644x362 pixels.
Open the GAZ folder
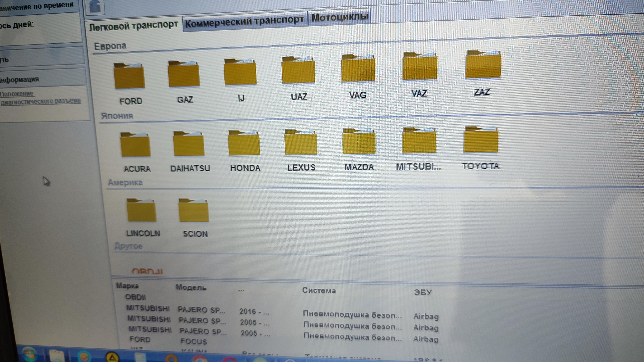coord(184,74)
